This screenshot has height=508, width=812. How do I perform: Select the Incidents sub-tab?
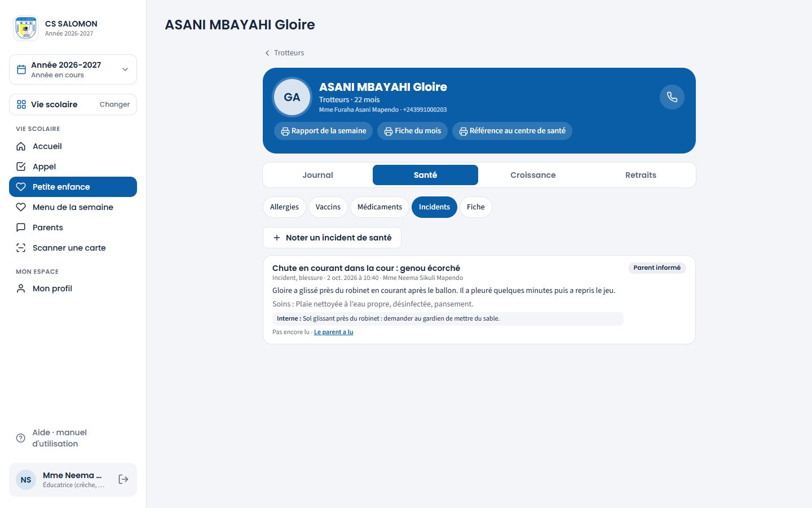pos(434,207)
